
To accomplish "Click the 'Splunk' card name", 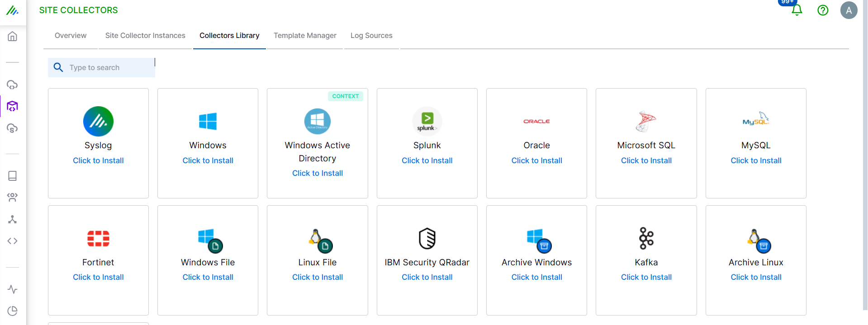I will pyautogui.click(x=427, y=145).
